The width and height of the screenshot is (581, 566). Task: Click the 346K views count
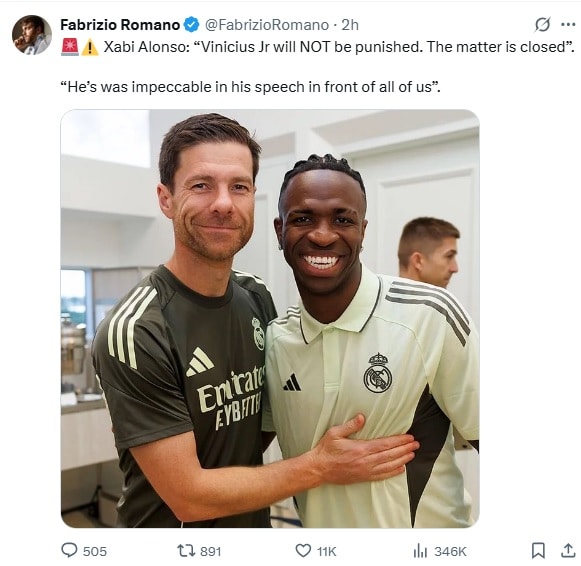[450, 552]
